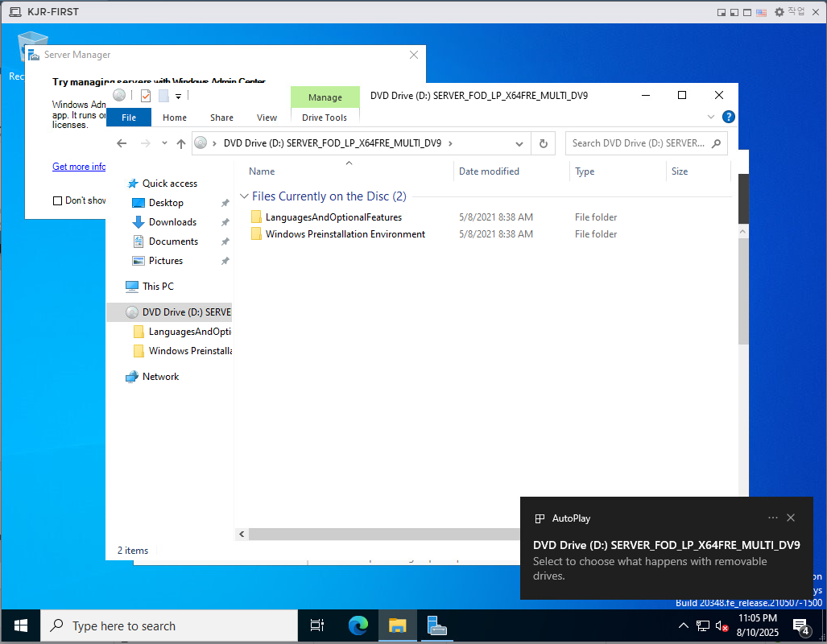Show hidden system tray icons
This screenshot has height=644, width=827.
click(683, 626)
